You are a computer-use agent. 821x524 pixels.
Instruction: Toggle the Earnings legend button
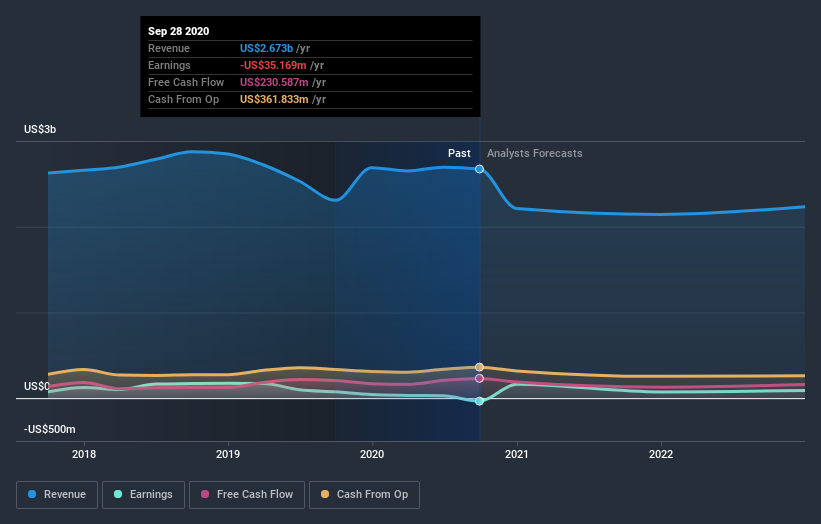143,495
